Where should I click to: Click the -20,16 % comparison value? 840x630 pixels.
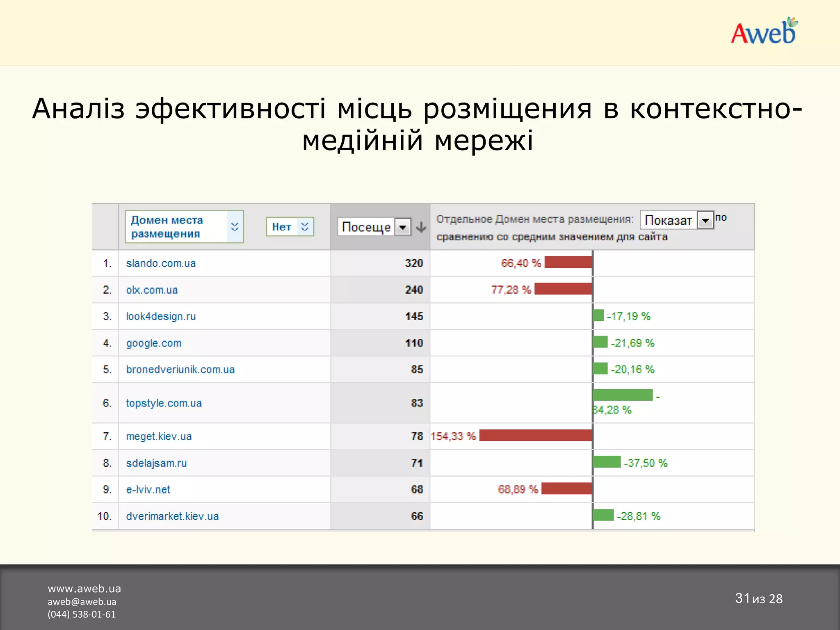[x=632, y=370]
